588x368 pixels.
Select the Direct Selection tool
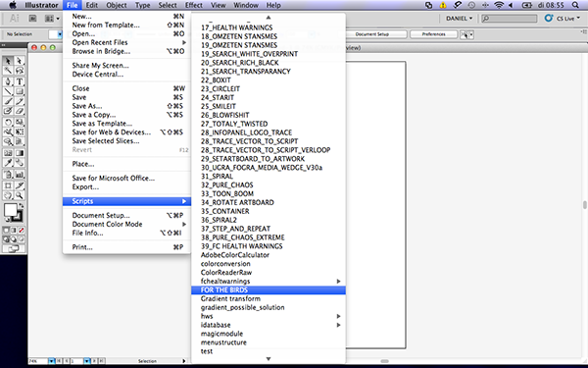coord(20,61)
